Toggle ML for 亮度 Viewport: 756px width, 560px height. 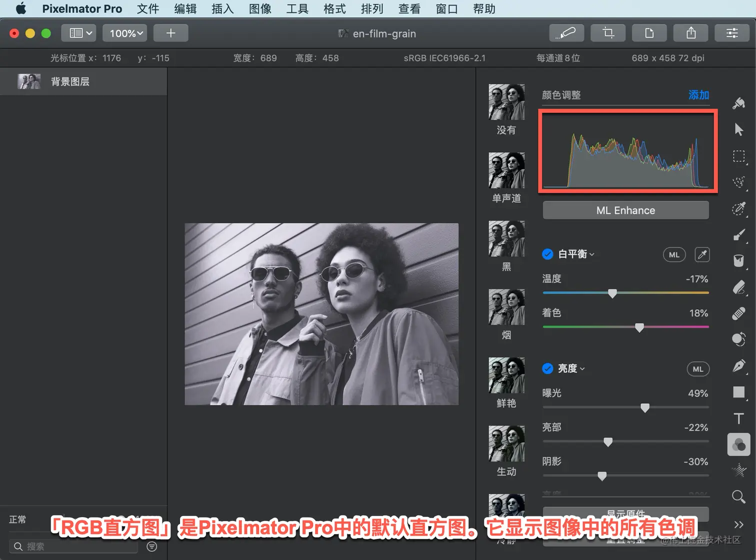(698, 369)
